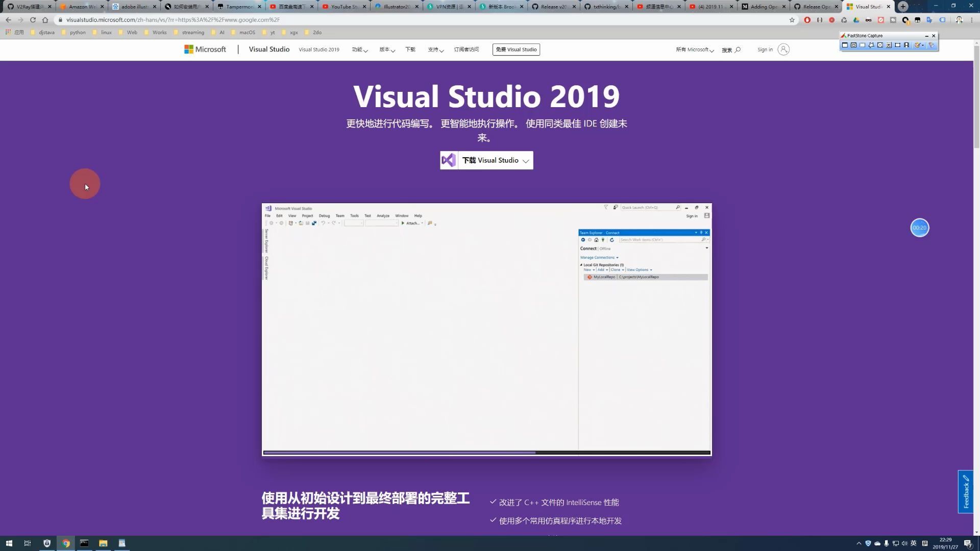Go to the browser home page icon
Image resolution: width=980 pixels, height=551 pixels.
coord(45,20)
